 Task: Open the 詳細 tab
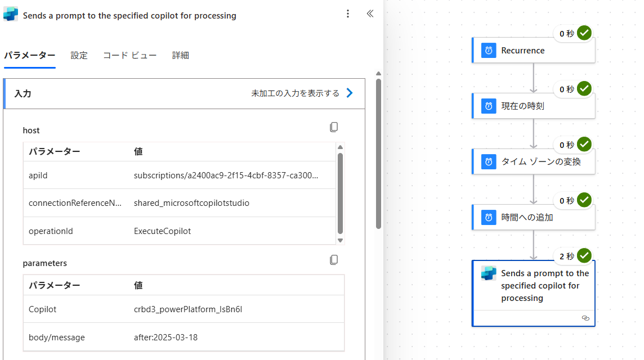click(x=180, y=56)
